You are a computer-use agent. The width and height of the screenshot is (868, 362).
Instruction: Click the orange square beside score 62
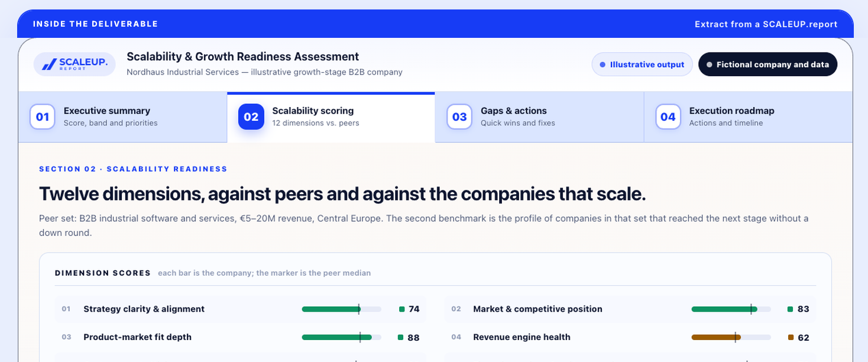[791, 337]
